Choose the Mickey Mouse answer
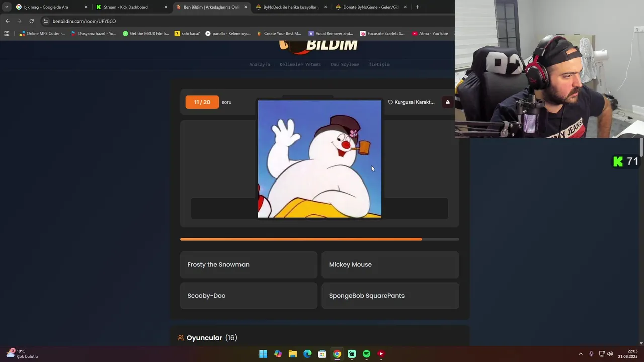Image resolution: width=644 pixels, height=362 pixels. (x=390, y=265)
